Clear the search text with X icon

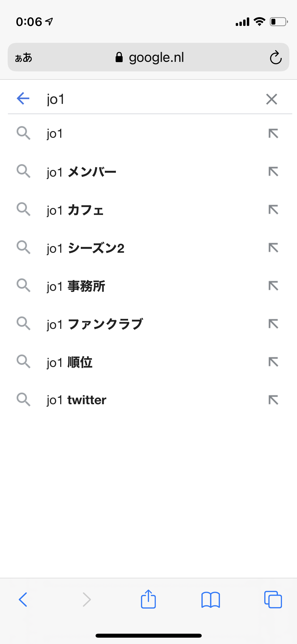(272, 99)
